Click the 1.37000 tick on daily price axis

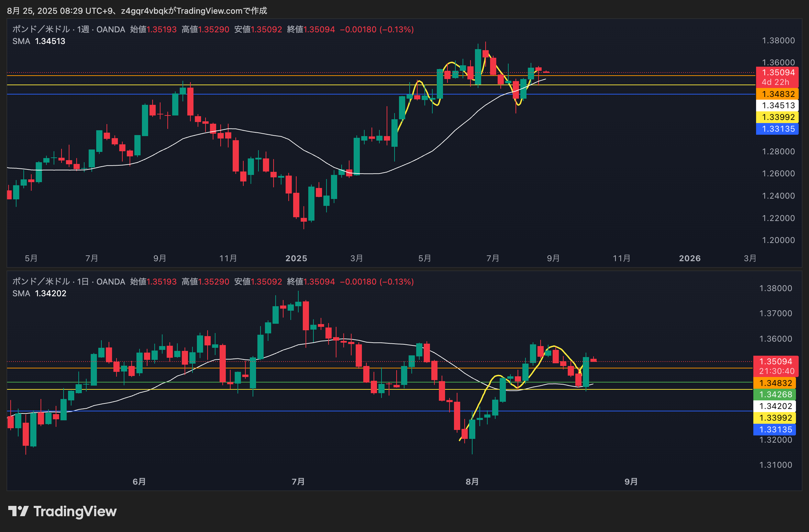click(x=776, y=313)
